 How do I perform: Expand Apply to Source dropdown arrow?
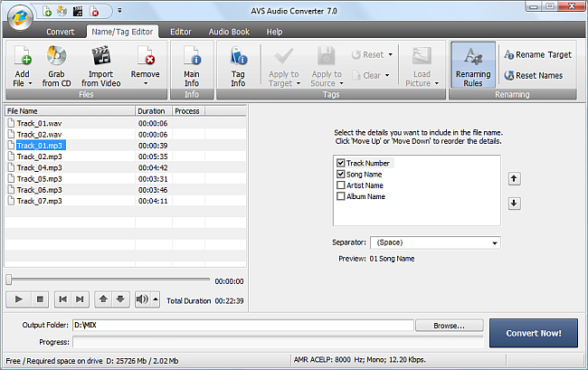(x=341, y=83)
